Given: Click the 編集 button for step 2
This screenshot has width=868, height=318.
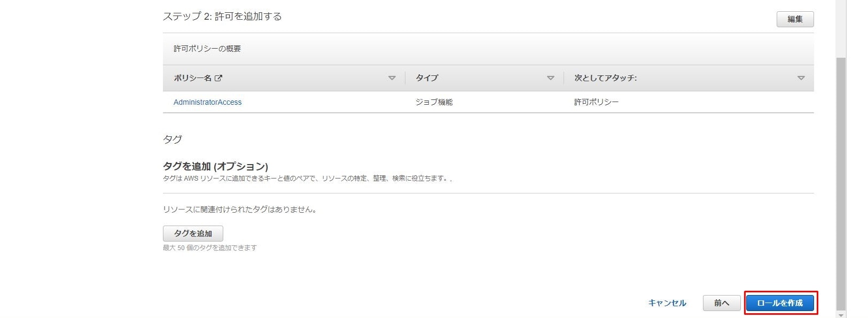Looking at the screenshot, I should (x=795, y=19).
